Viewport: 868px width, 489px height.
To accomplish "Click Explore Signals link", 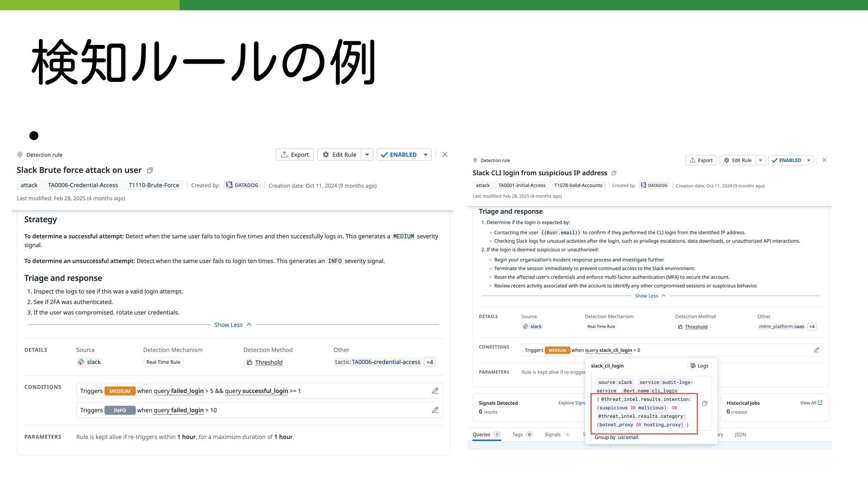I will [x=572, y=403].
